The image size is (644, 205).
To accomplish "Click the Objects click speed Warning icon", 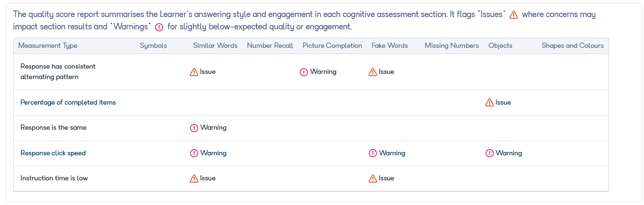I will click(x=489, y=153).
